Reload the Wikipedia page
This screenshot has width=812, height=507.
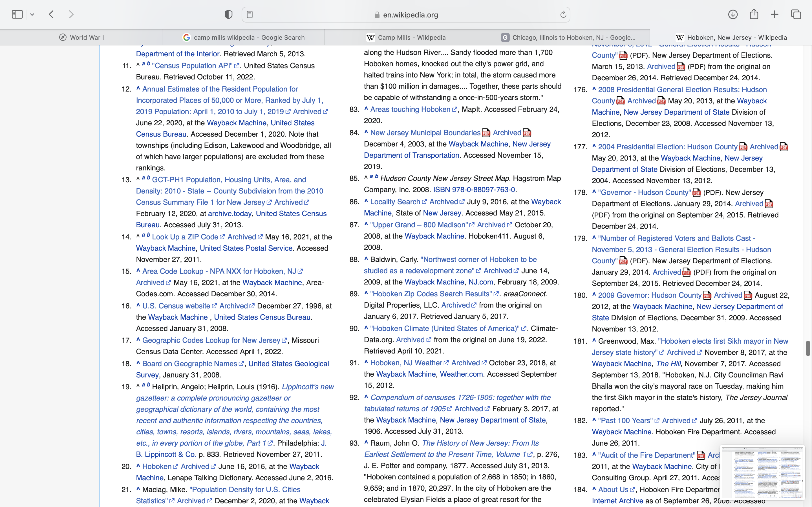tap(563, 14)
